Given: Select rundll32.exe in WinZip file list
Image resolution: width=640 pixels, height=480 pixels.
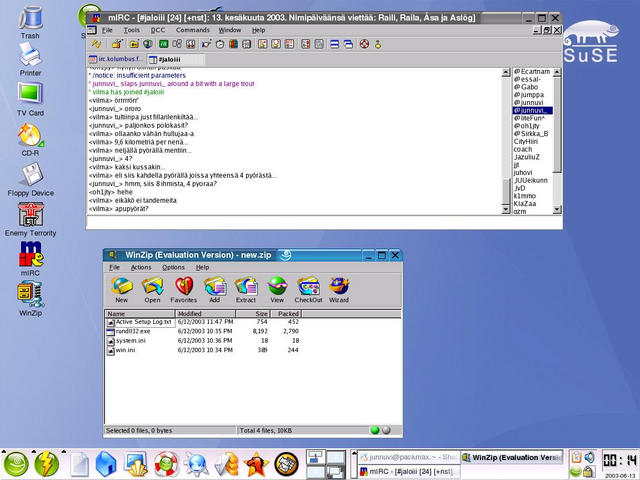Looking at the screenshot, I should (129, 331).
